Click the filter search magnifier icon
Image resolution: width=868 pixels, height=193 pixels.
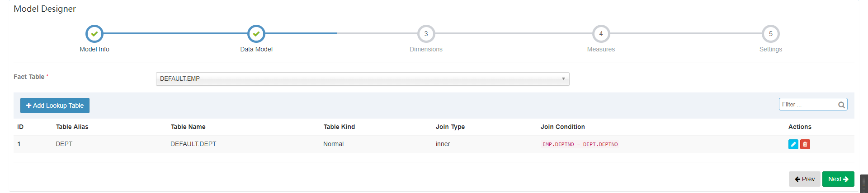click(841, 105)
